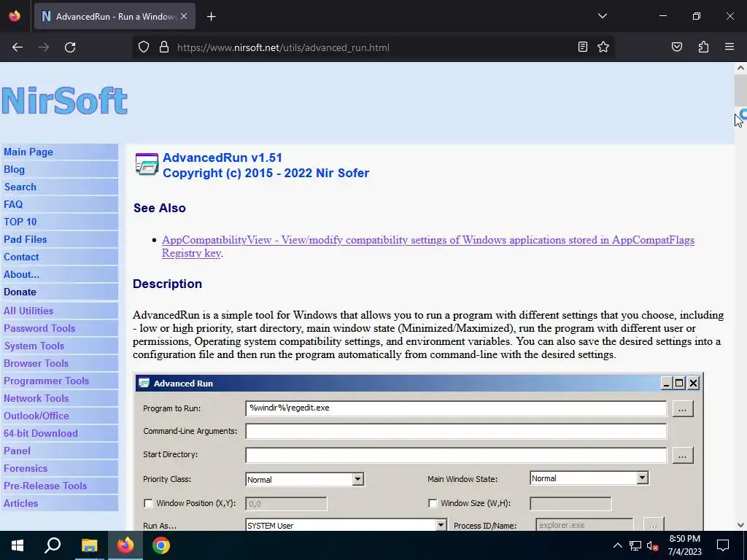Open the Windows Start menu
The image size is (747, 560).
[18, 545]
